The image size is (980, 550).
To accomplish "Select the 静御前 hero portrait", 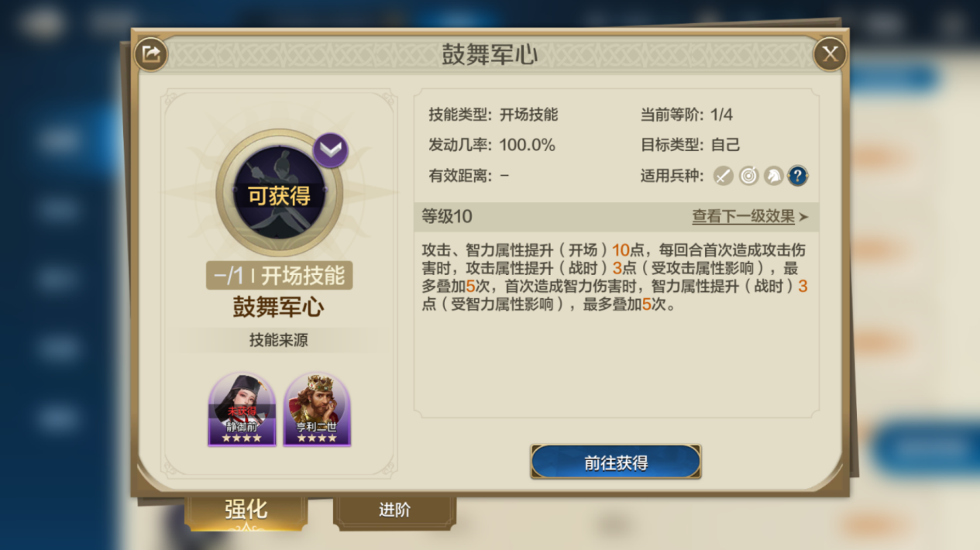I will click(x=242, y=409).
